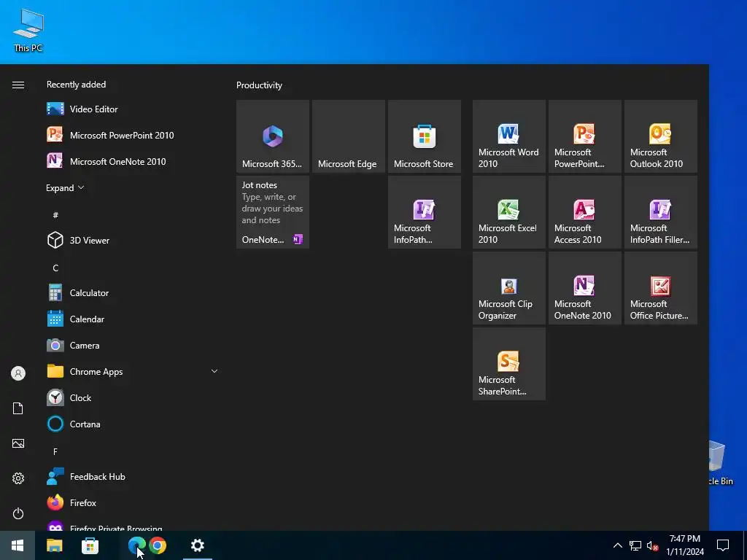Screen dimensions: 747x560
Task: Open Microsoft Edge from the taskbar
Action: (x=136, y=545)
